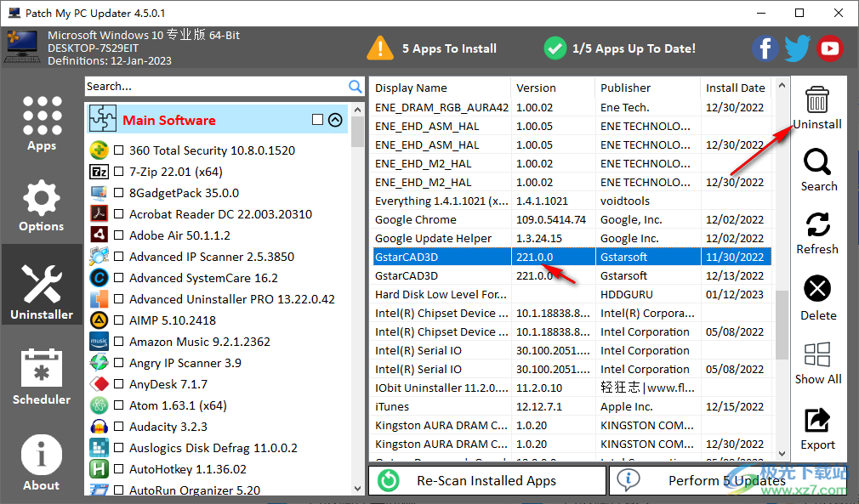The width and height of the screenshot is (859, 504).
Task: Switch to the Options tab
Action: click(41, 204)
